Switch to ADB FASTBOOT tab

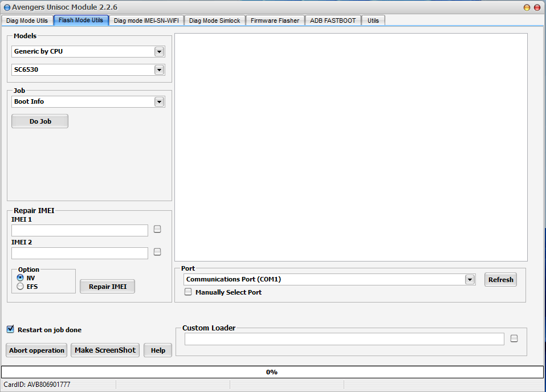[333, 21]
